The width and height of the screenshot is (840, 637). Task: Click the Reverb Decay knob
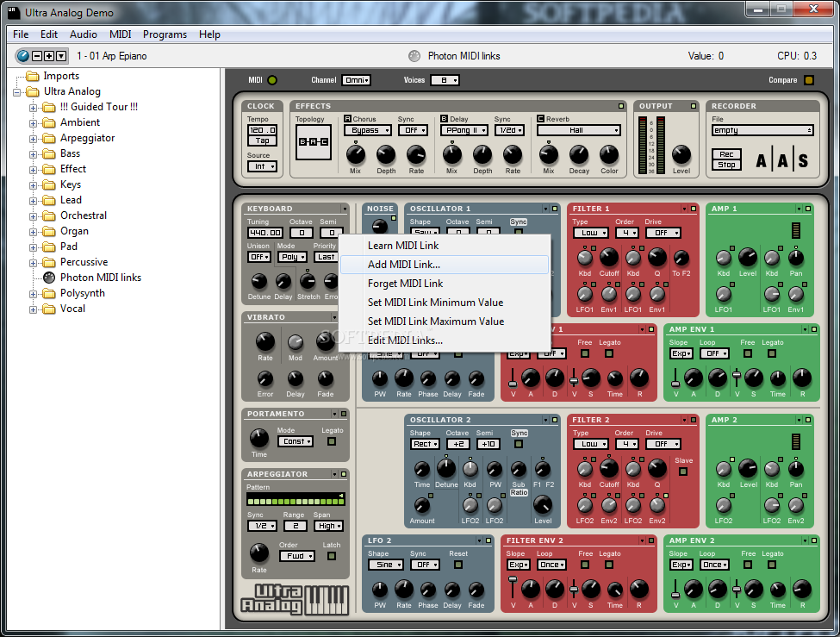(x=579, y=154)
